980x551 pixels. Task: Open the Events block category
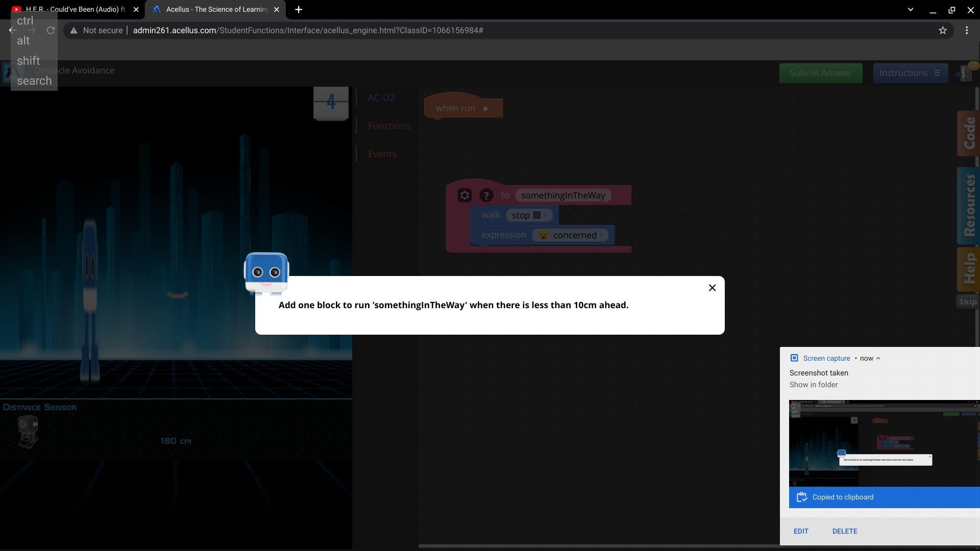382,154
